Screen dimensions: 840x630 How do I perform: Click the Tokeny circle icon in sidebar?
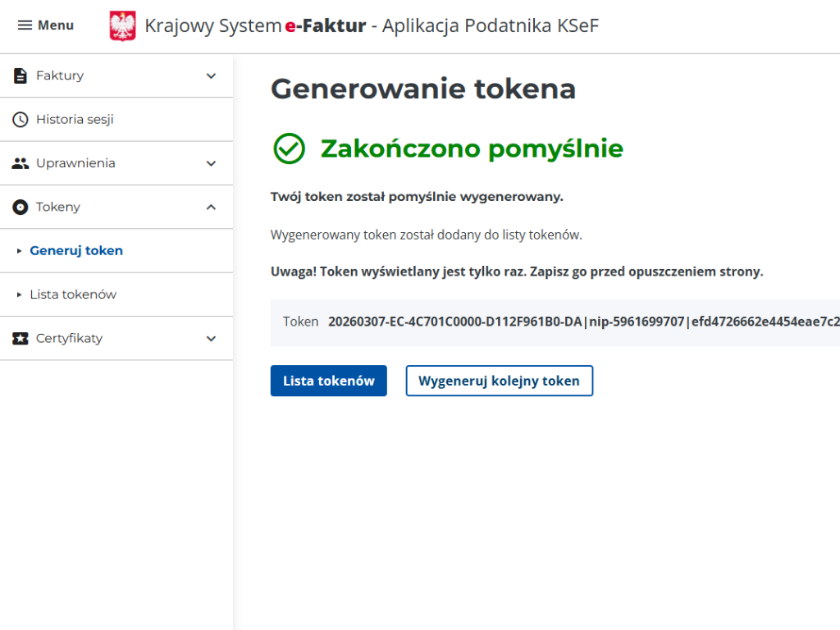tap(21, 207)
